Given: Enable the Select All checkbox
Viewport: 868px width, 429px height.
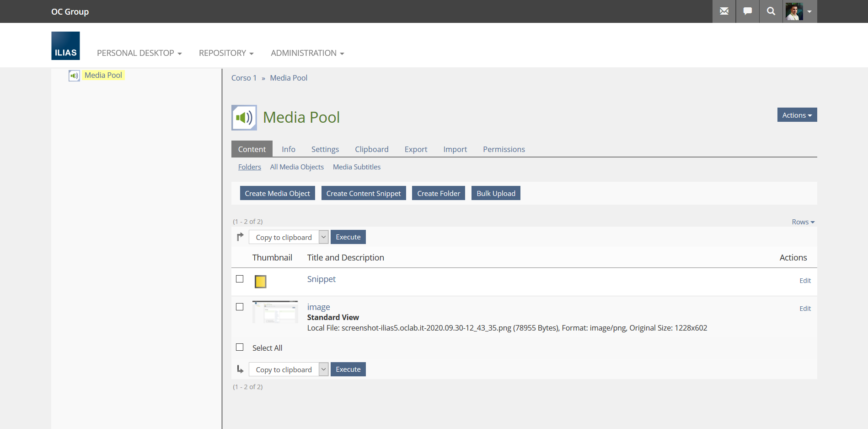Looking at the screenshot, I should pyautogui.click(x=240, y=347).
